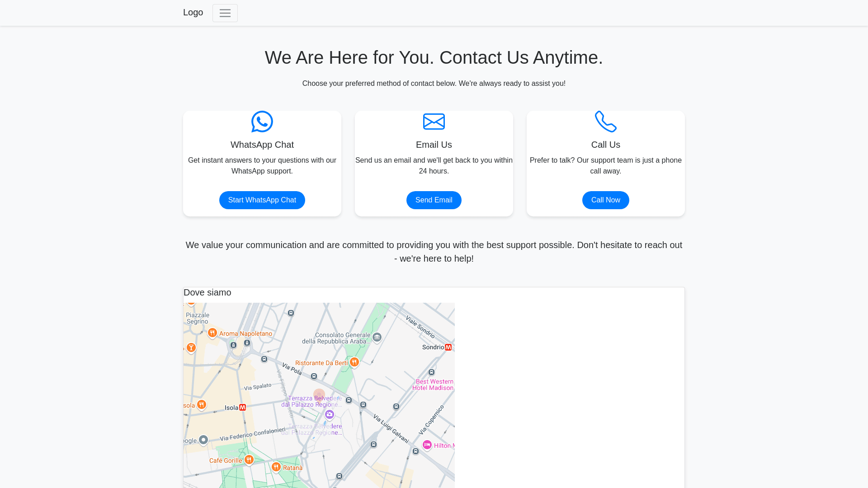Click the phone handset icon
The height and width of the screenshot is (488, 868).
click(605, 122)
